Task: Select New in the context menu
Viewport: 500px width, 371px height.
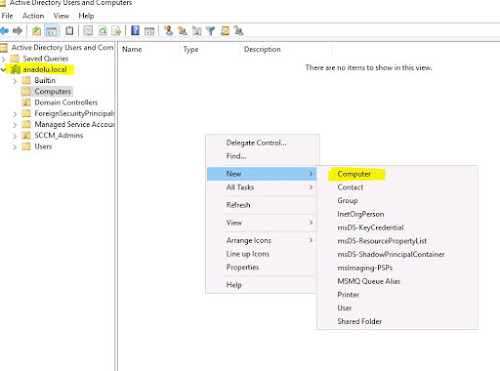Action: 262,174
